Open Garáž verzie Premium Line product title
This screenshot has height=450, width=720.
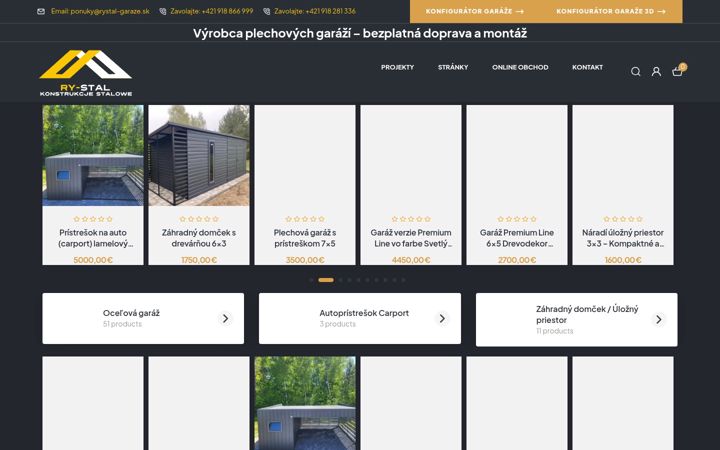point(411,238)
